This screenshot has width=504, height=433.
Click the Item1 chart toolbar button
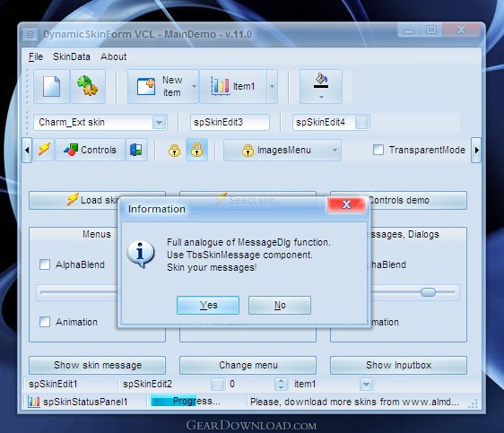[x=233, y=86]
